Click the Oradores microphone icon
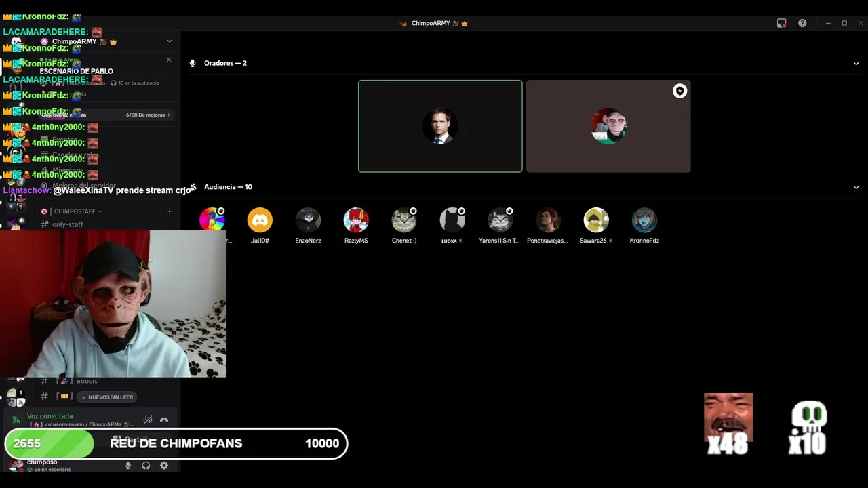 click(193, 63)
